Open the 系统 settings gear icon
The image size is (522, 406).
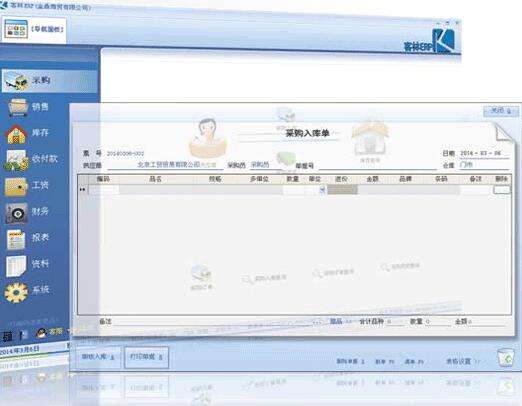(x=16, y=292)
